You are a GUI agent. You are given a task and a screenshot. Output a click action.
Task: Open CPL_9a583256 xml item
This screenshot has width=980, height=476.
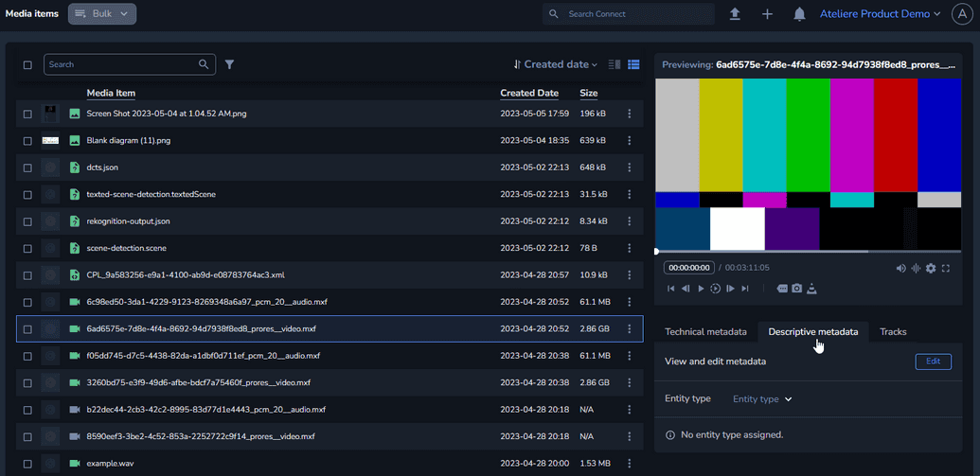186,274
